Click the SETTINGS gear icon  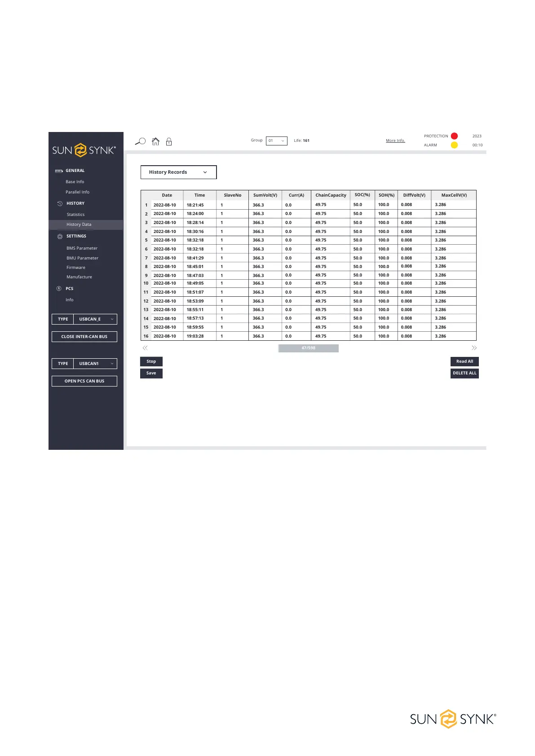[x=60, y=236]
